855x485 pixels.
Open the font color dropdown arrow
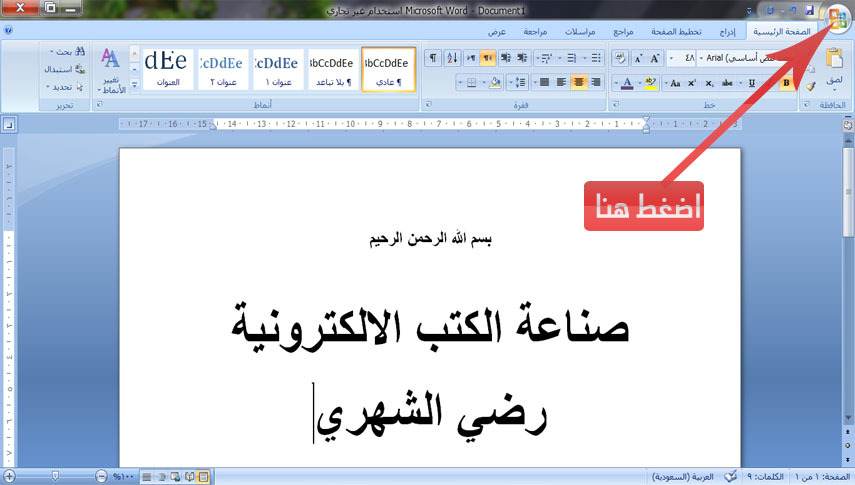616,83
